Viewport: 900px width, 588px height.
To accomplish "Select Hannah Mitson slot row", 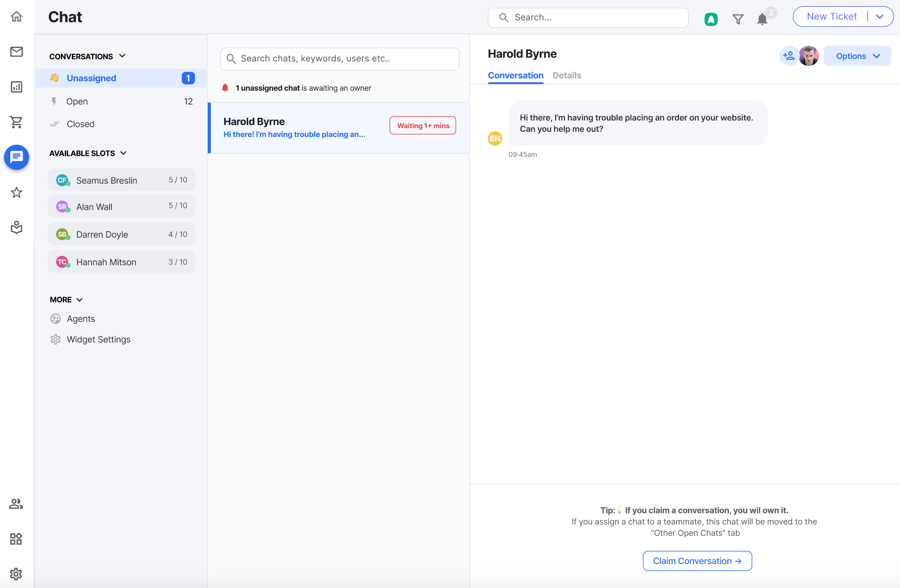I will (x=122, y=262).
